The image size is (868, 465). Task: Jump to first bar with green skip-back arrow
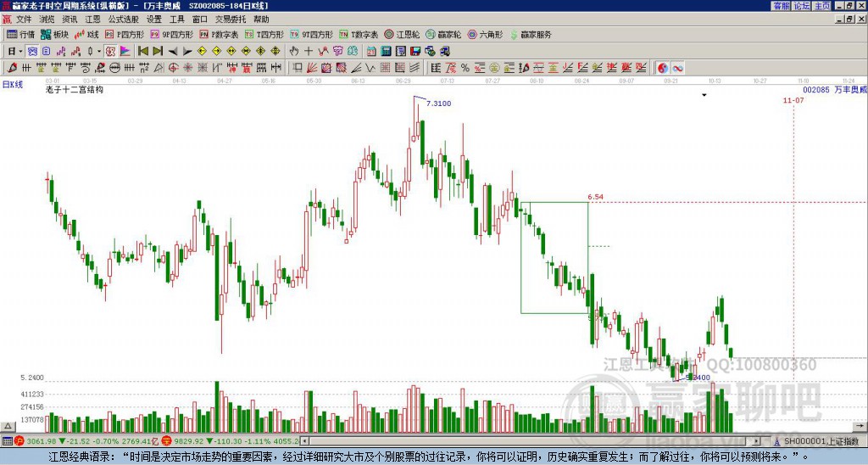pos(142,51)
